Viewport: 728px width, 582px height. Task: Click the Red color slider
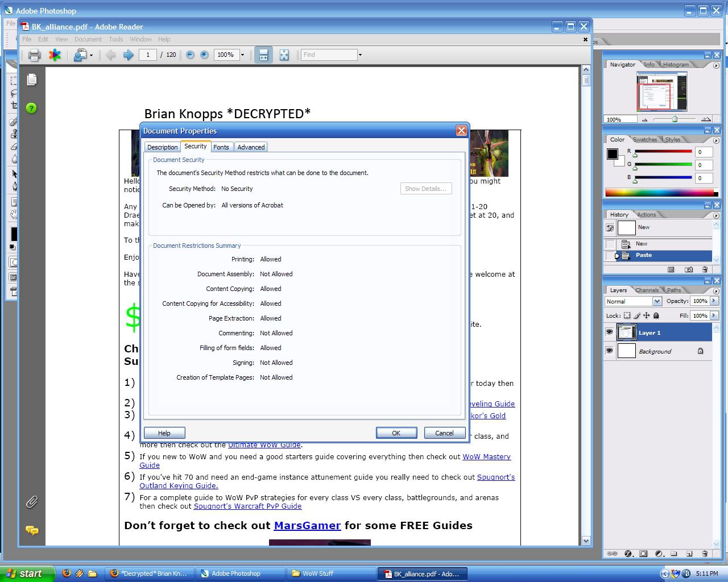pyautogui.click(x=663, y=152)
